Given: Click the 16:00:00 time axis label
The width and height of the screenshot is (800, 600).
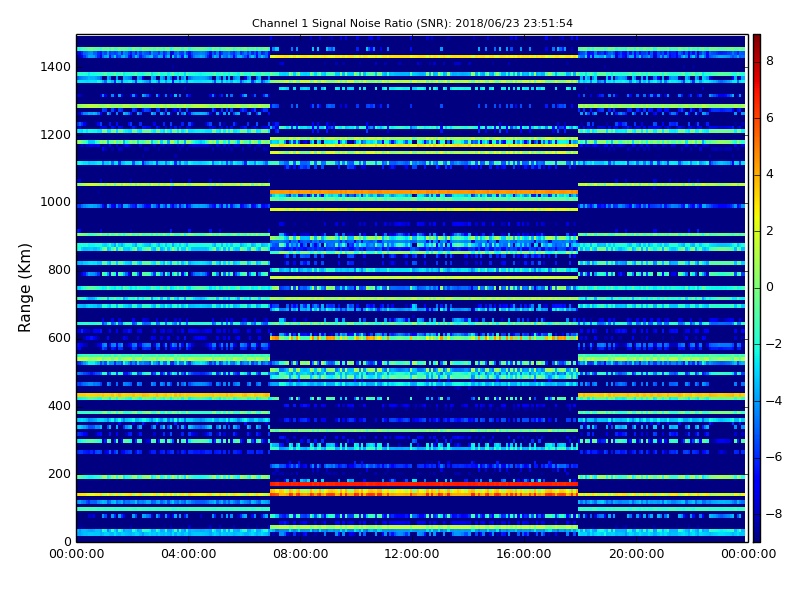Looking at the screenshot, I should click(x=523, y=554).
